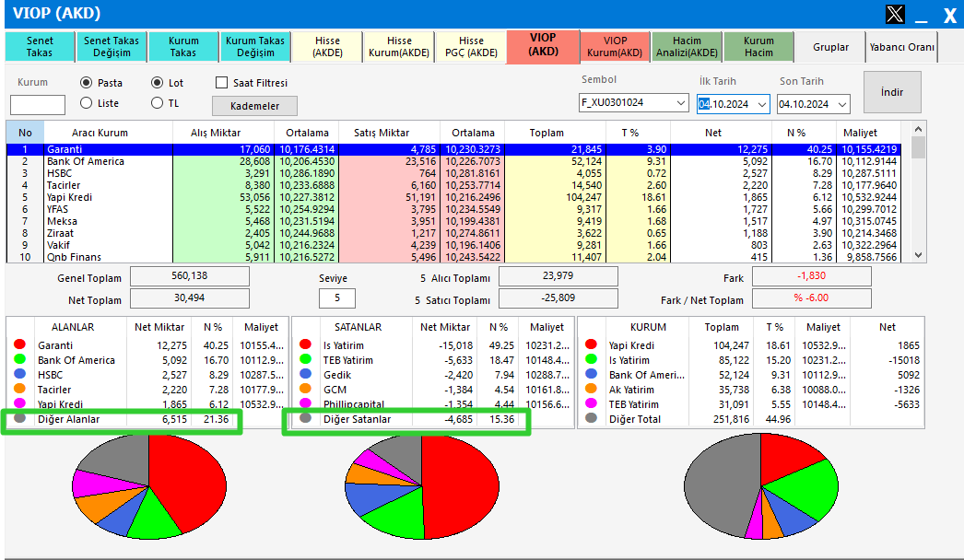Open the Kurum Hacim tab
The image size is (964, 560).
tap(758, 47)
